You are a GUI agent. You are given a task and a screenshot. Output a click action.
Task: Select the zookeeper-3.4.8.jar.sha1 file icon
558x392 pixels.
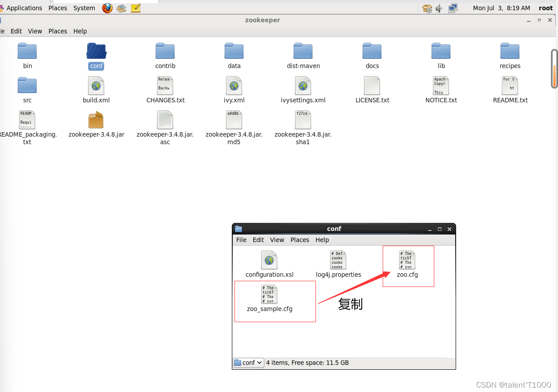(x=303, y=120)
